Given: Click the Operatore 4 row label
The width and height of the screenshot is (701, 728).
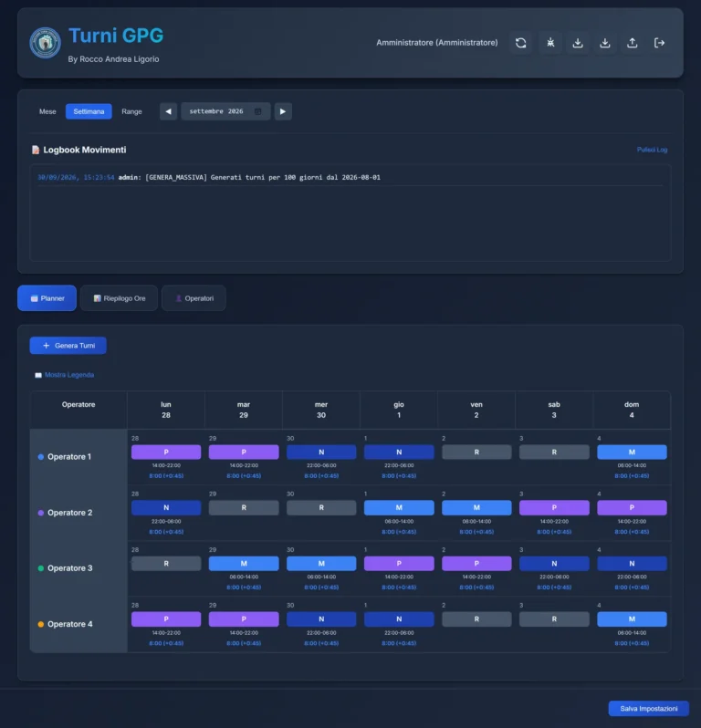Looking at the screenshot, I should 69,624.
